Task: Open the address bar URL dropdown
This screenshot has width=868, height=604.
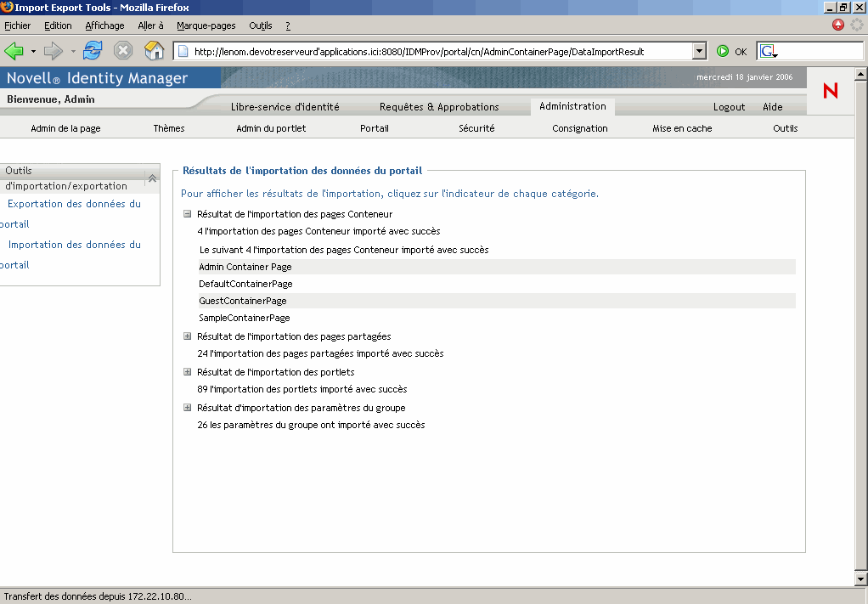Action: [x=700, y=52]
